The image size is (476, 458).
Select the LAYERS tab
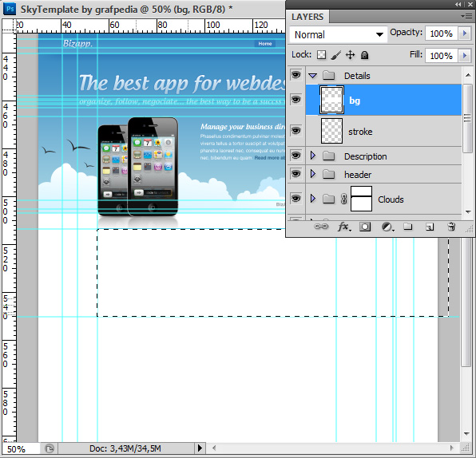click(307, 17)
